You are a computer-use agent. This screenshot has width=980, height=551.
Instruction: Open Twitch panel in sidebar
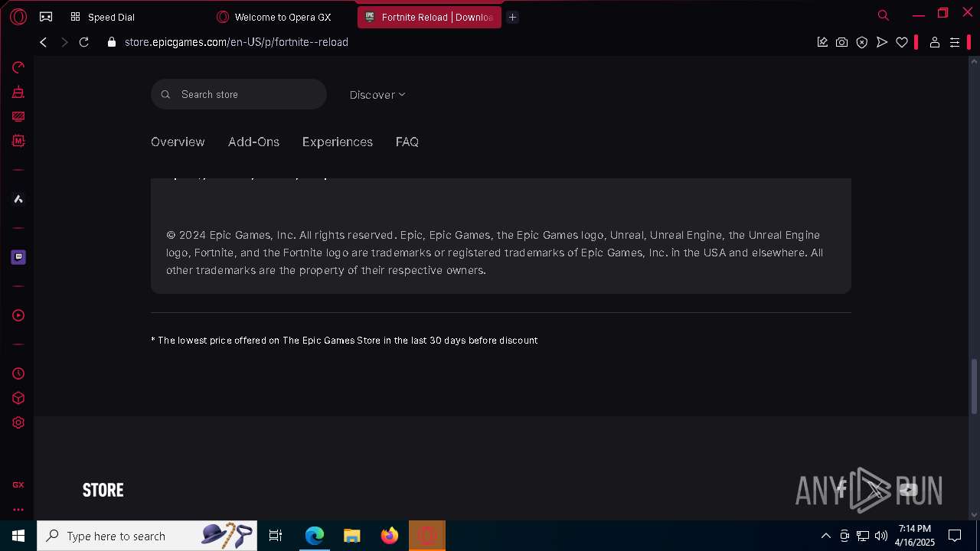(x=18, y=257)
